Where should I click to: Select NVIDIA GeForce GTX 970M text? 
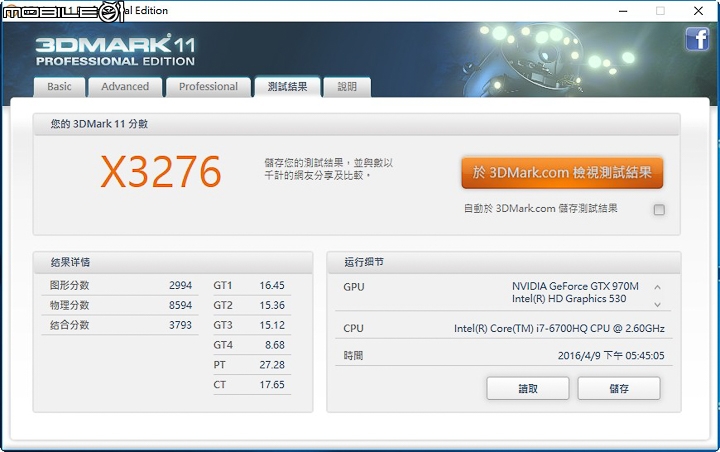[575, 286]
